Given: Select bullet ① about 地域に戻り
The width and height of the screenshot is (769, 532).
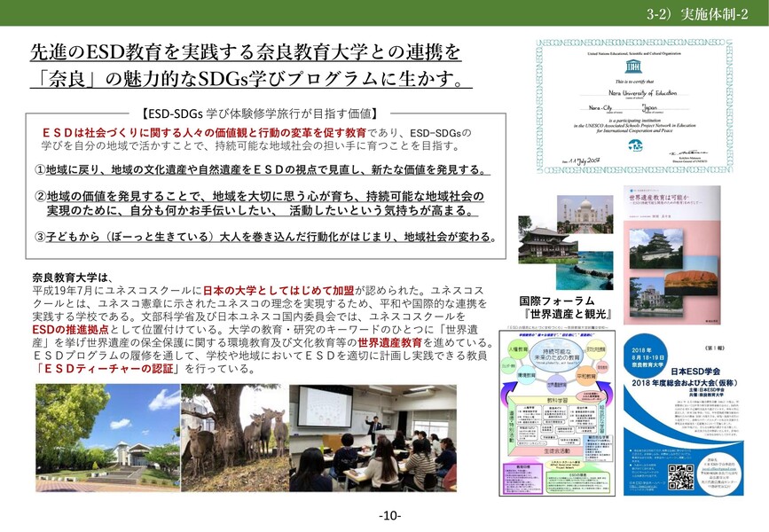Looking at the screenshot, I should 260,169.
